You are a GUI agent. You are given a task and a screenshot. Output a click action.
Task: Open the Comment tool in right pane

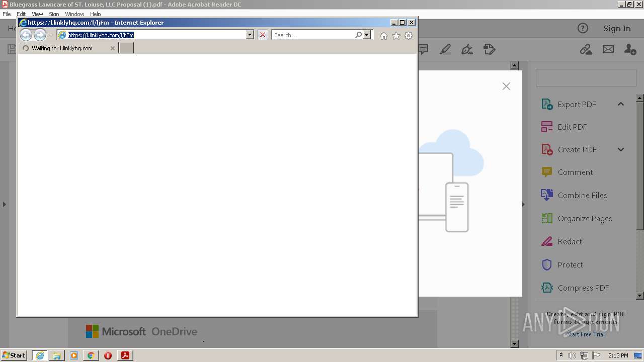(575, 172)
